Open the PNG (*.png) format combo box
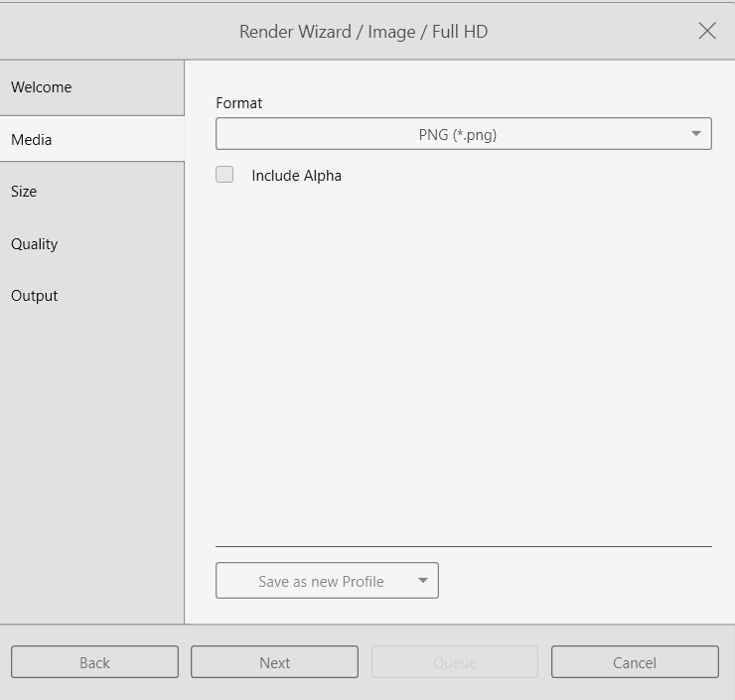The height and width of the screenshot is (700, 735). pos(457,135)
